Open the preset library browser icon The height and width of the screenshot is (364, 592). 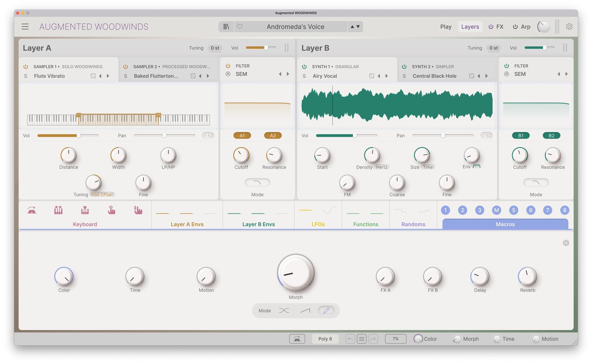[226, 27]
